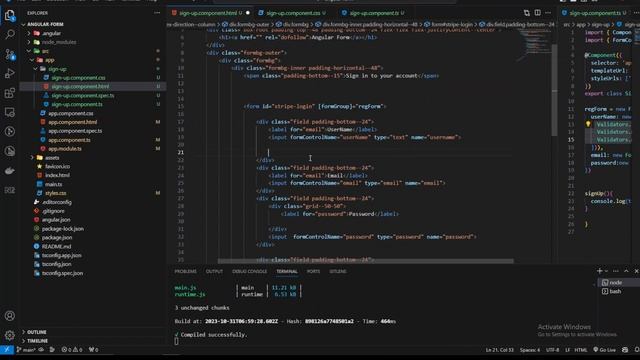Screen dimensions: 640x360
Task: Click the editor horizontal scrollbar
Action: coord(365,261)
